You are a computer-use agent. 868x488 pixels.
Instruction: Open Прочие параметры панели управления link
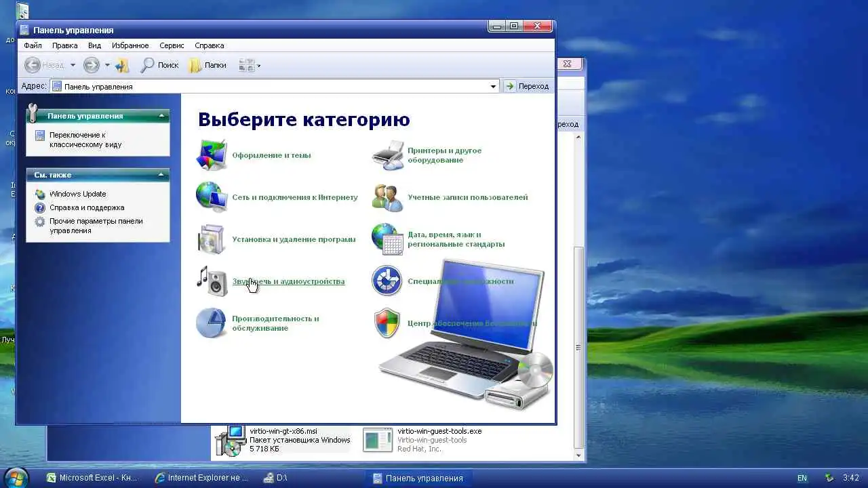[96, 226]
